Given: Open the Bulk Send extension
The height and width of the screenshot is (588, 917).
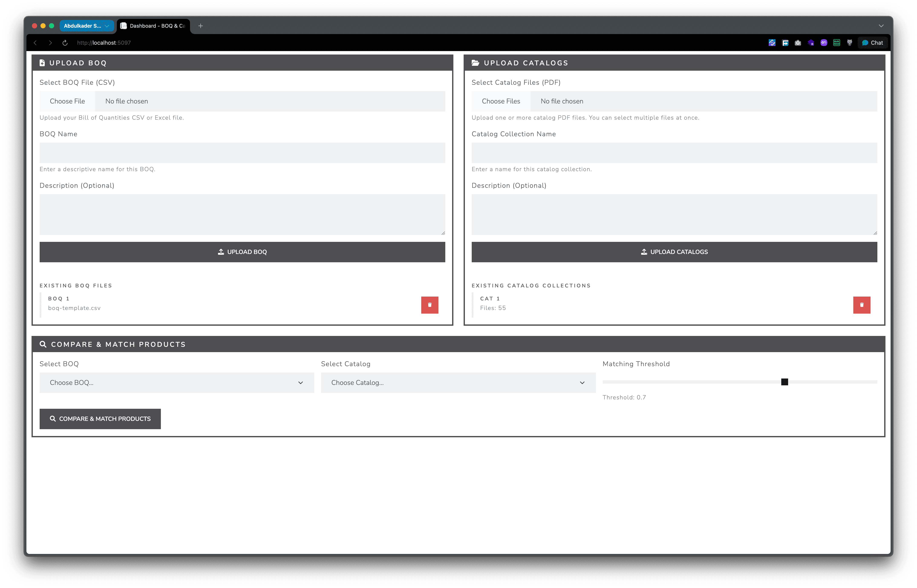Looking at the screenshot, I should [836, 43].
